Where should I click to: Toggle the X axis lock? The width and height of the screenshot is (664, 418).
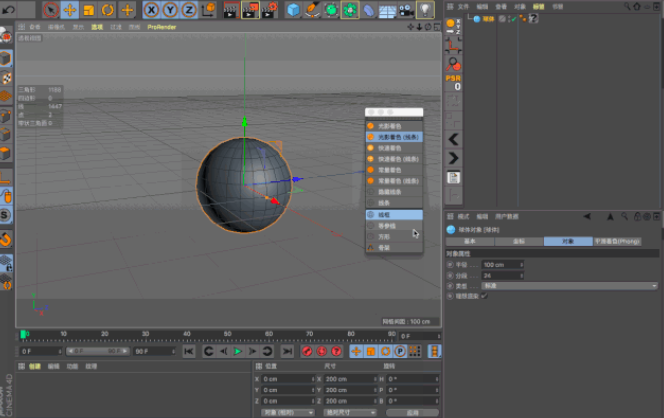coord(152,10)
